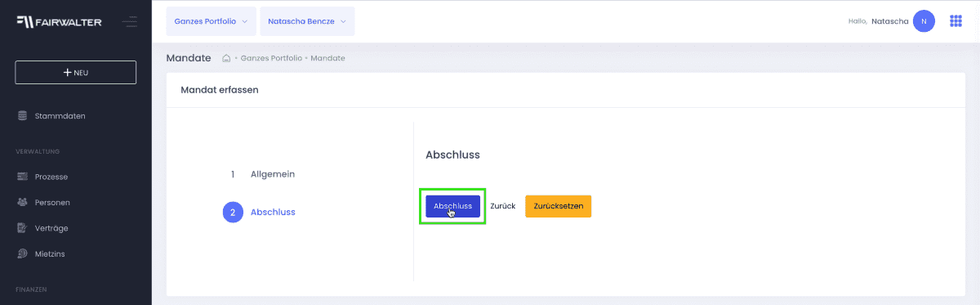Select step 1 Allgemein
The width and height of the screenshot is (980, 305).
(263, 174)
